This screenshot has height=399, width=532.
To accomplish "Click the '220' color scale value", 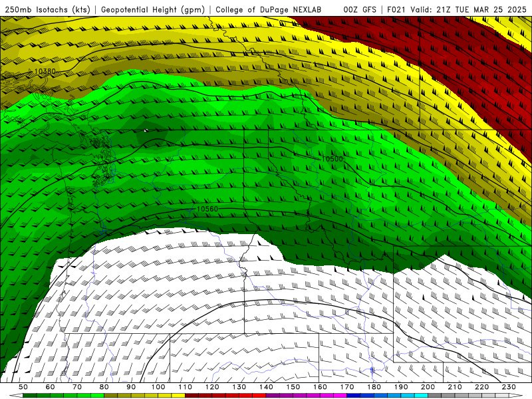I will tap(481, 387).
